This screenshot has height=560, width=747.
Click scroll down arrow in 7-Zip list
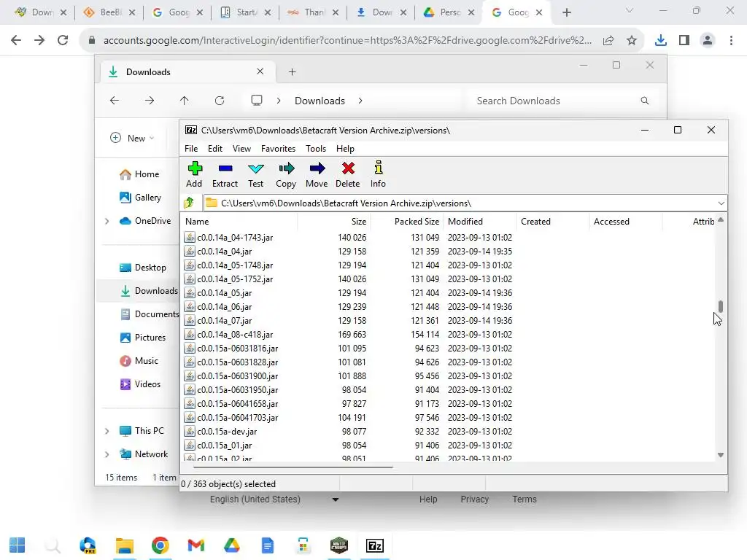[720, 455]
